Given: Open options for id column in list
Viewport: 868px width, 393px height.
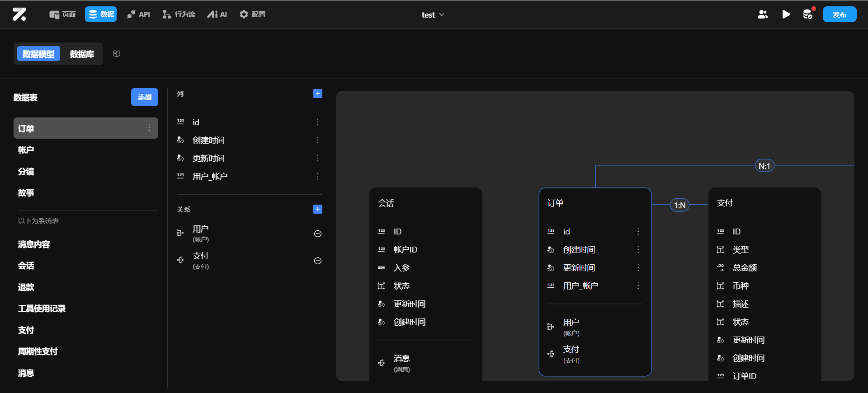Looking at the screenshot, I should (318, 122).
